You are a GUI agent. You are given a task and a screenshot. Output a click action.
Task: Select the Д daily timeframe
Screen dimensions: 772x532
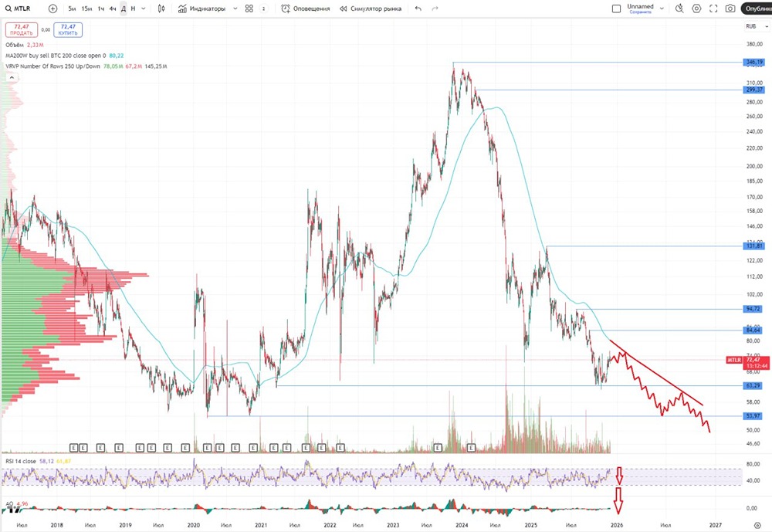coord(123,8)
